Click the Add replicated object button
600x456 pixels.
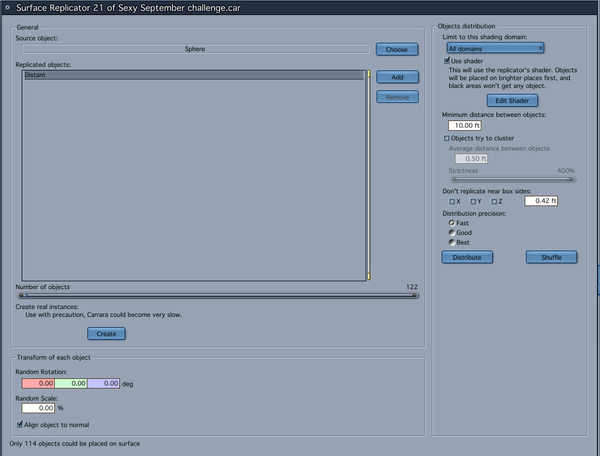click(x=397, y=77)
